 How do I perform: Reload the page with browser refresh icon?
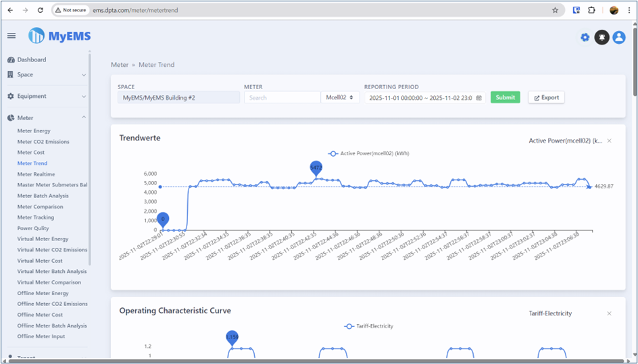click(41, 10)
